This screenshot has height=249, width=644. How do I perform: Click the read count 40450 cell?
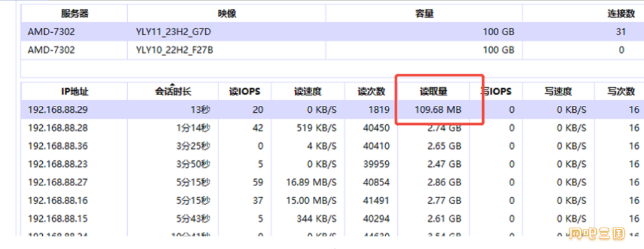pos(376,128)
